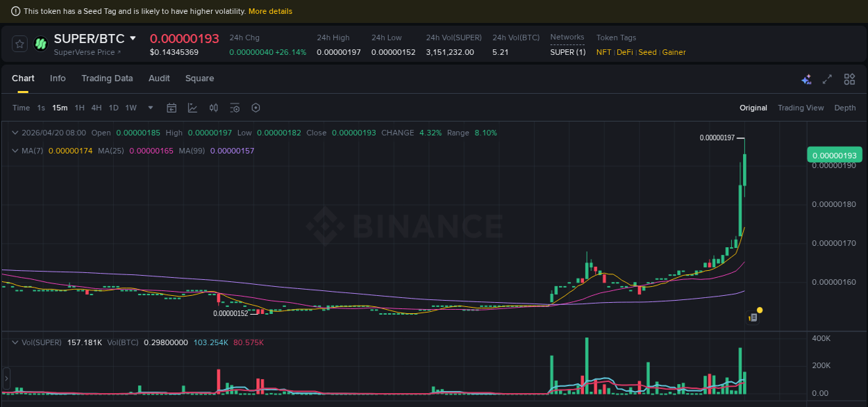Switch to the Chart tab
The height and width of the screenshot is (407, 868).
[23, 78]
